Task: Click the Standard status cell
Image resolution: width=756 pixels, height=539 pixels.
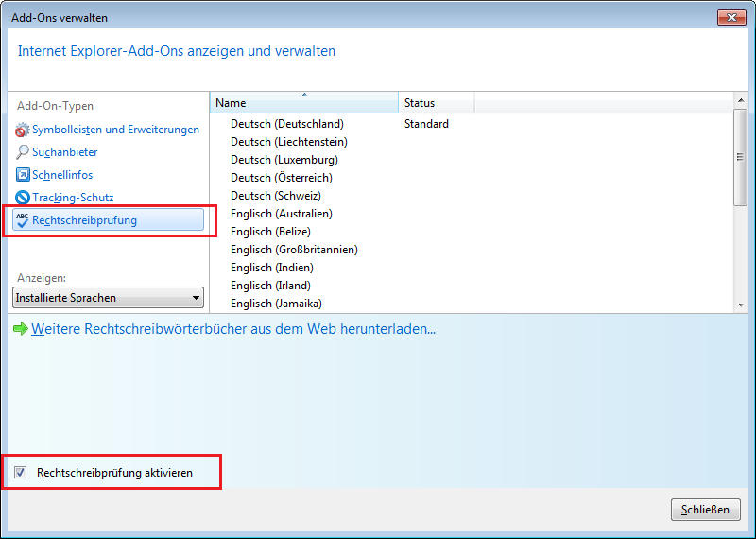Action: coord(426,124)
